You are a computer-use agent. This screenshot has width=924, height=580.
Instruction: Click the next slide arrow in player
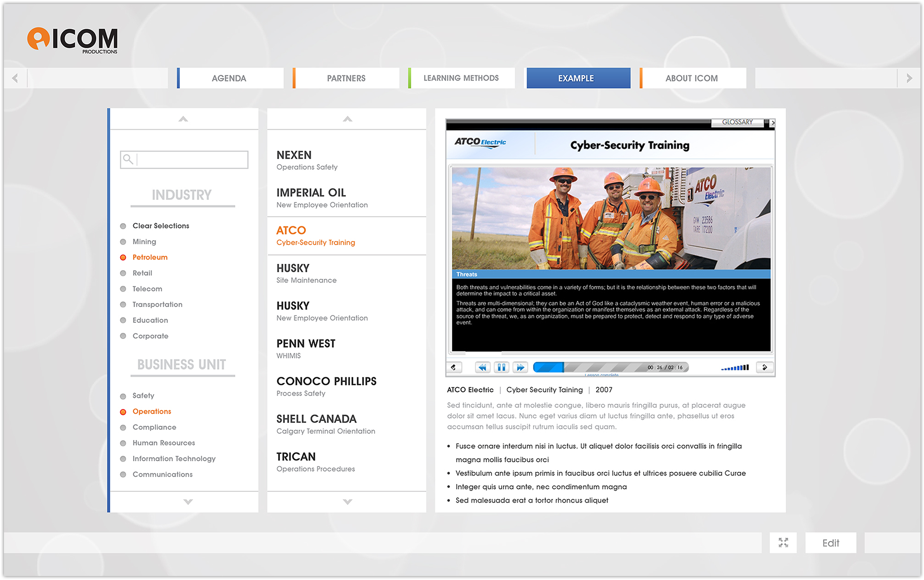[x=764, y=367]
